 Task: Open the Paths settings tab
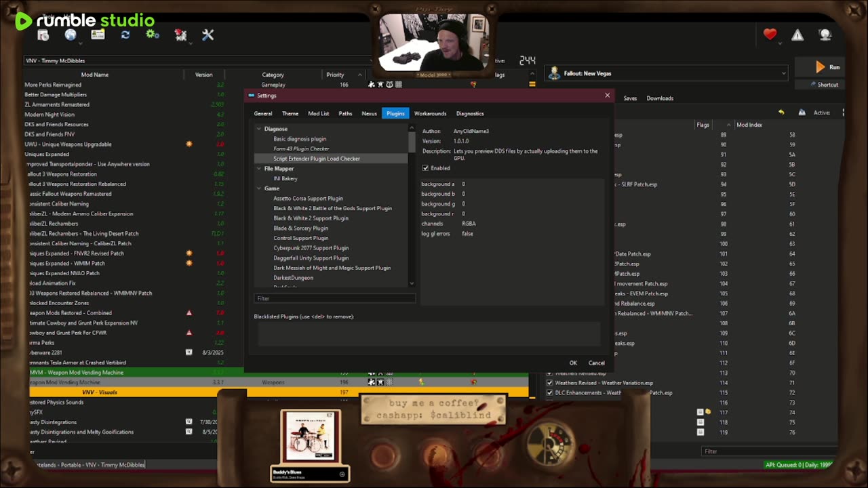click(x=345, y=114)
